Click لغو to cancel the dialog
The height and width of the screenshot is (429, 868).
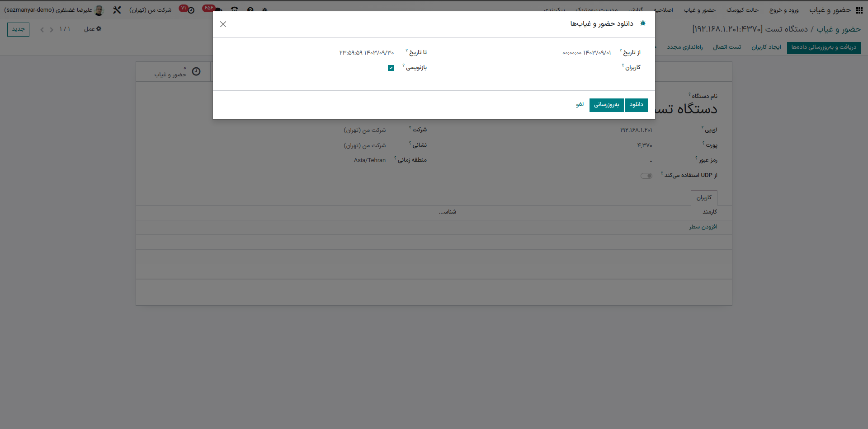point(580,105)
